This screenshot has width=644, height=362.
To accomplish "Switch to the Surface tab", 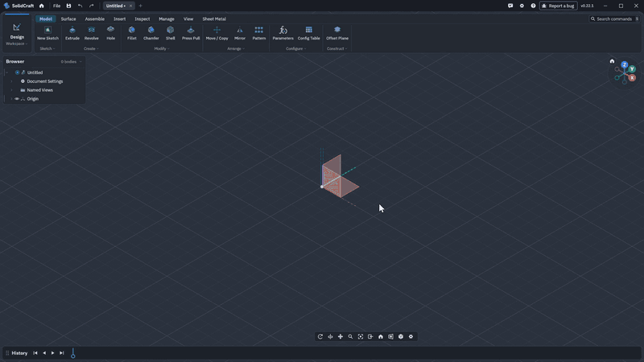I will (68, 19).
